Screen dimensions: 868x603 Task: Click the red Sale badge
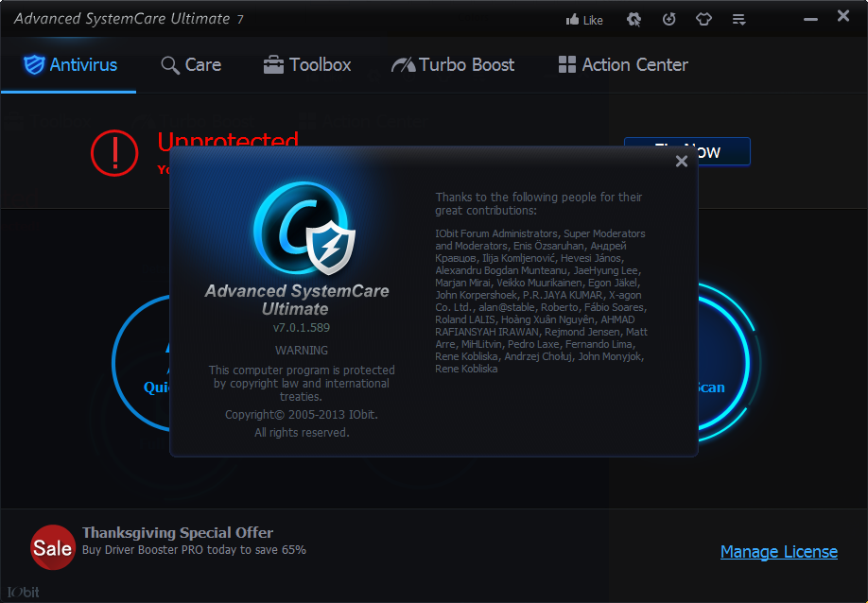[53, 547]
